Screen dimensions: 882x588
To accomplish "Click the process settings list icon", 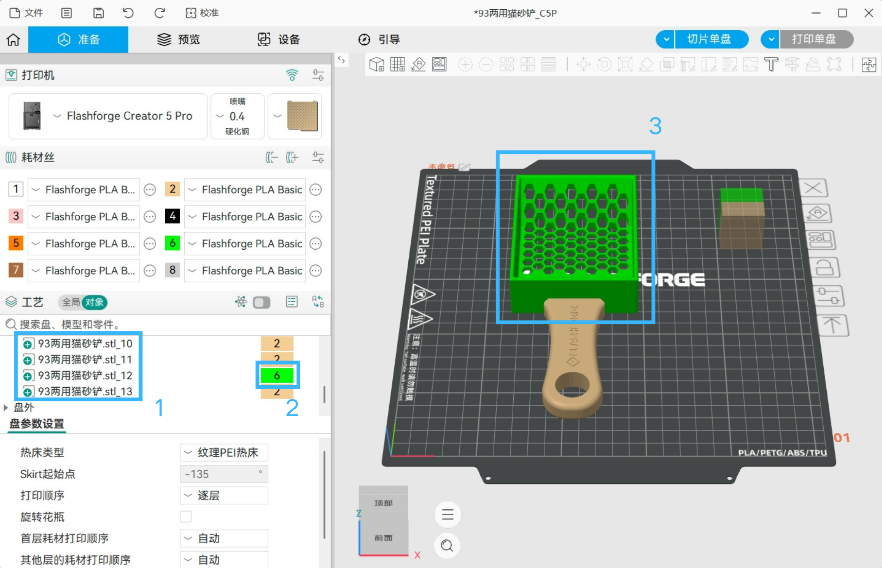I will pyautogui.click(x=292, y=302).
